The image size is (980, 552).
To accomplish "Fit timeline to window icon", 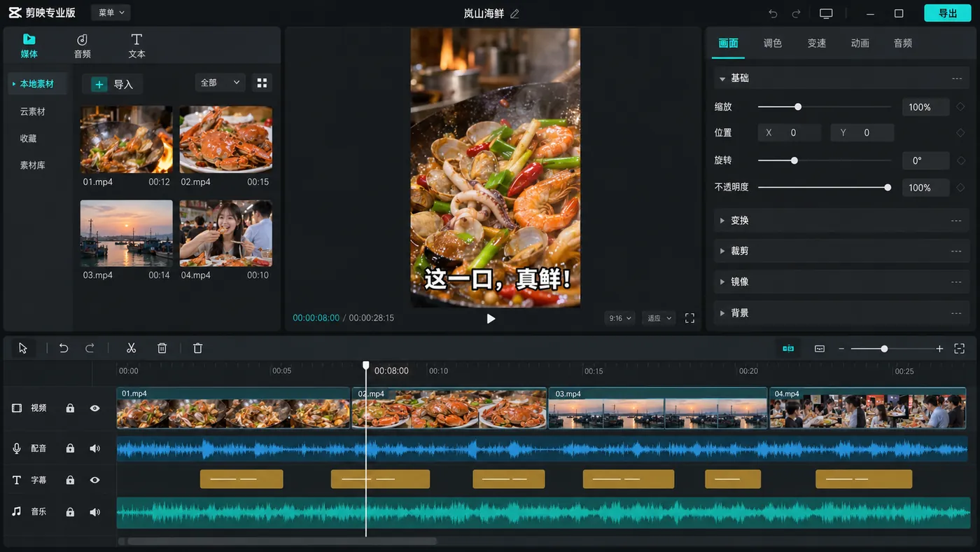I will click(x=960, y=349).
